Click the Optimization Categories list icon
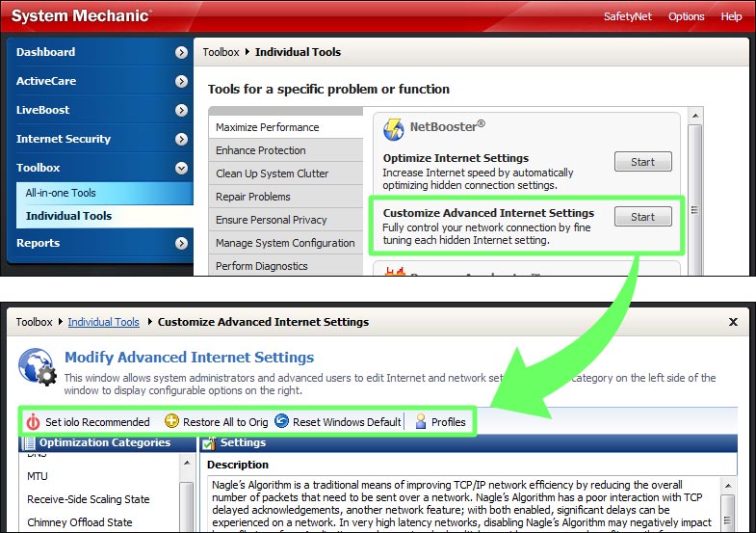The image size is (756, 533). pos(30,442)
